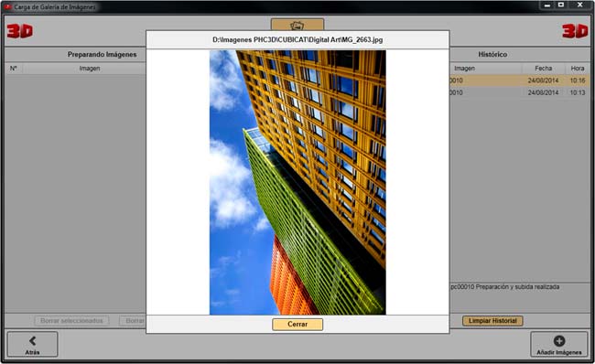This screenshot has width=595, height=364.
Task: Click the Borrar seleccionados button
Action: (71, 321)
